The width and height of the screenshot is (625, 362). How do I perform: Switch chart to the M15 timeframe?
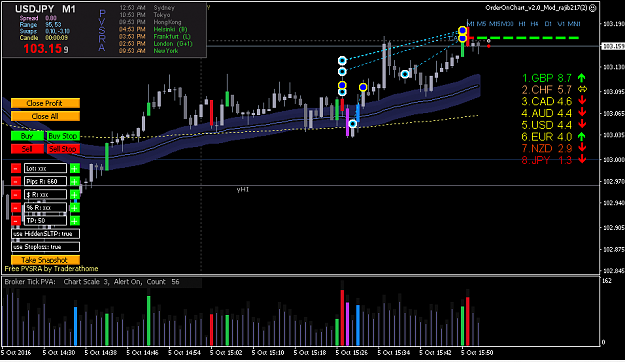coord(494,24)
